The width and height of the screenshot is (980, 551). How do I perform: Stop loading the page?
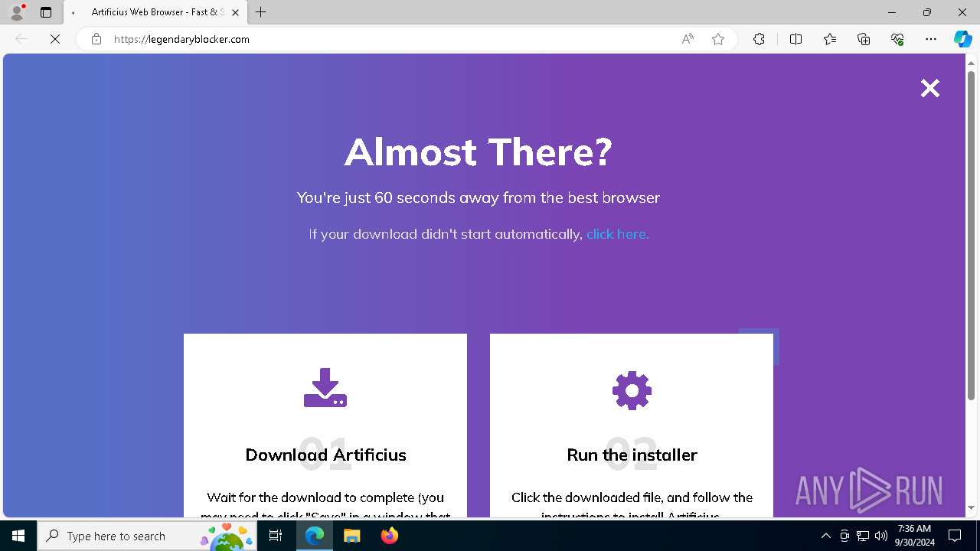(55, 39)
